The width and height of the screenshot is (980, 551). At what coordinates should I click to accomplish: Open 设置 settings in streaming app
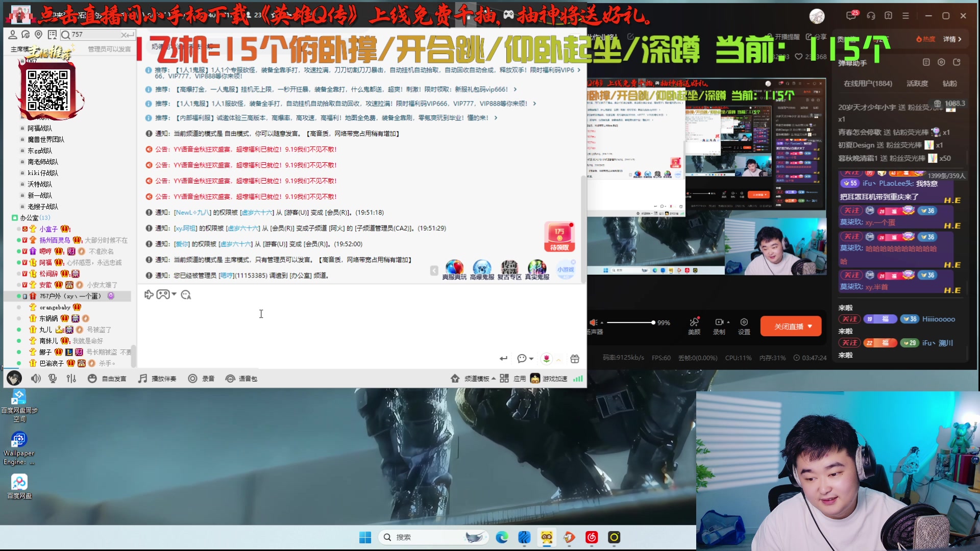[744, 327]
